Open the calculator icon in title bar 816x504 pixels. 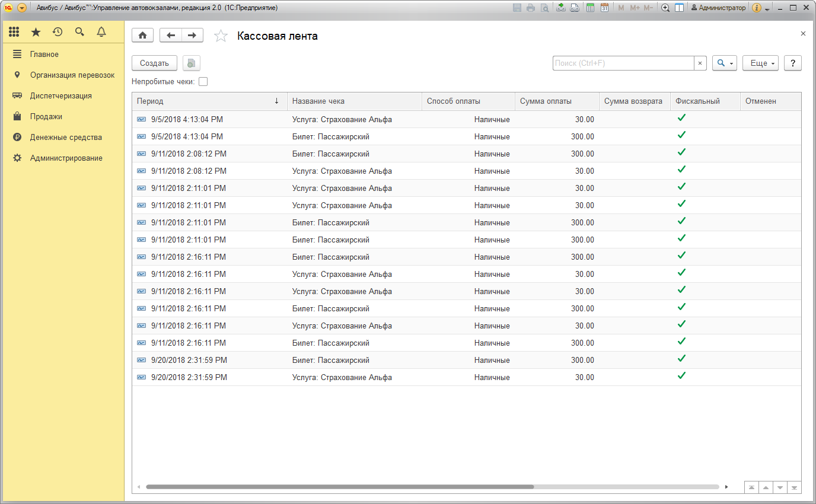click(x=590, y=8)
